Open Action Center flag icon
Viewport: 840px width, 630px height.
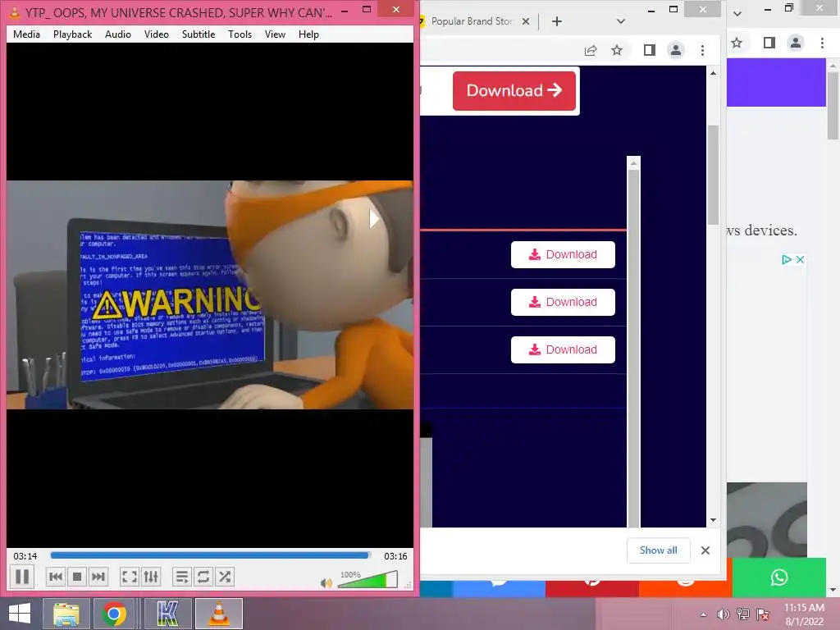coord(763,614)
